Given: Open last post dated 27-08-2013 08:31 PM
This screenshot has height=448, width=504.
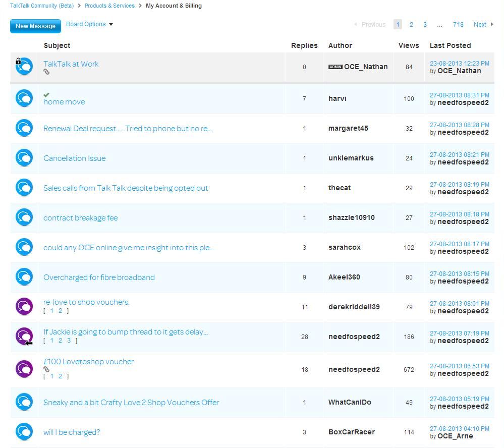Looking at the screenshot, I should pyautogui.click(x=460, y=95).
